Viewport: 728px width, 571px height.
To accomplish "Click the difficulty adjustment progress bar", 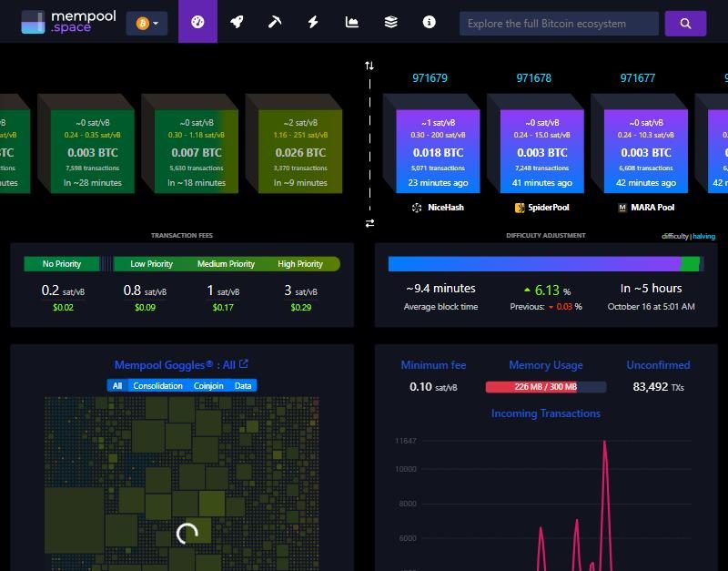I will pyautogui.click(x=545, y=264).
